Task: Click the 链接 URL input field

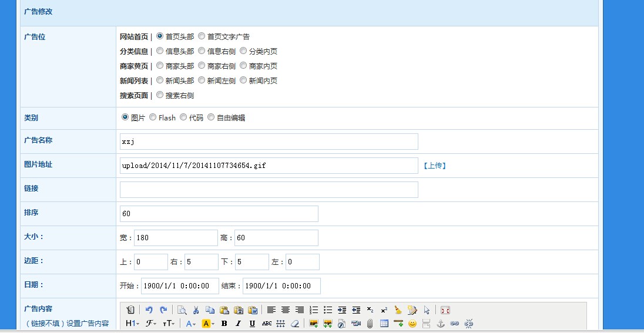Action: click(x=269, y=190)
